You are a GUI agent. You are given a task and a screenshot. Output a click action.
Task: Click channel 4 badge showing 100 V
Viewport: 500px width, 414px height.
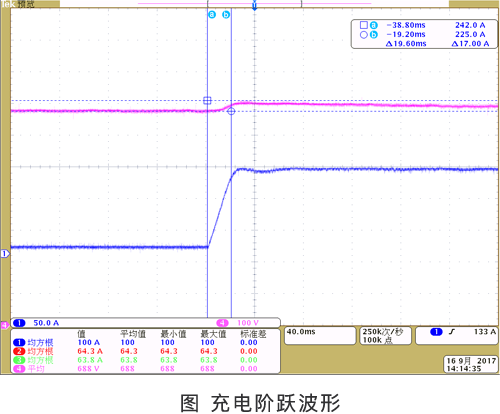coord(238,323)
